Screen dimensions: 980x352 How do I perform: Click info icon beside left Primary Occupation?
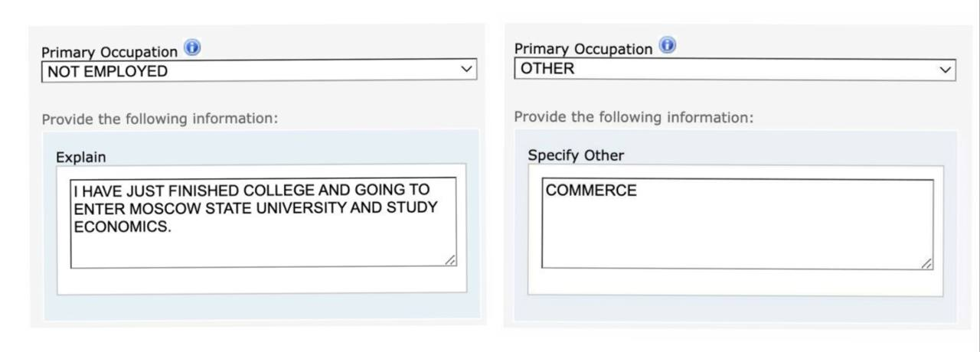pos(191,49)
